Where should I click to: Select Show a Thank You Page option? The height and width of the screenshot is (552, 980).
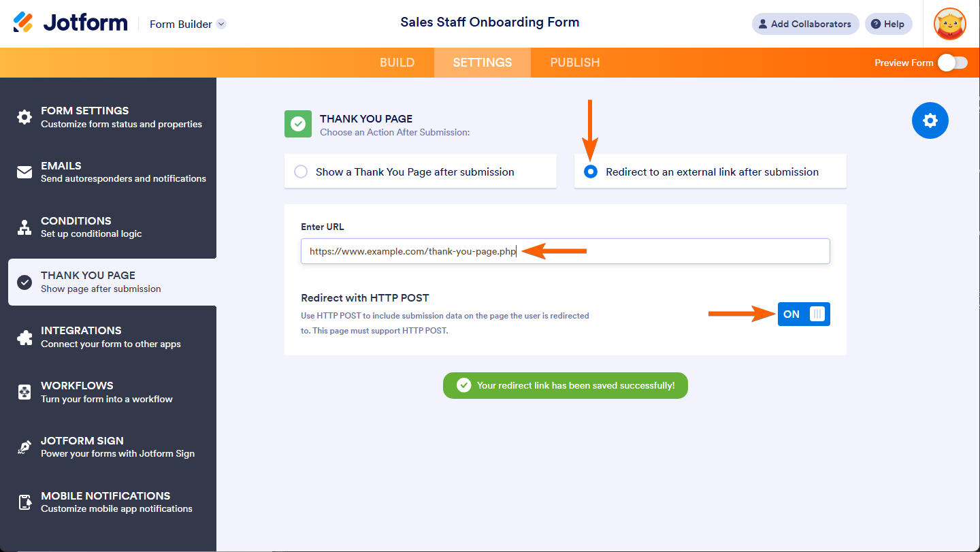coord(301,172)
